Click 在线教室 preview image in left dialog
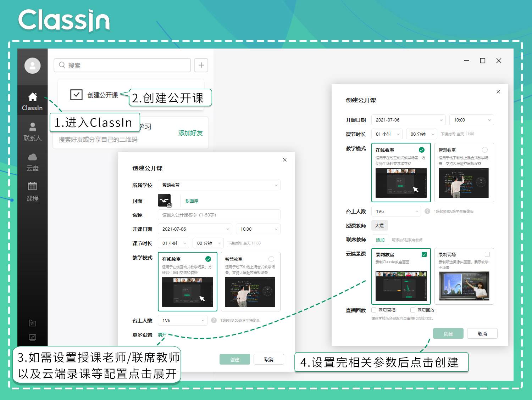The height and width of the screenshot is (400, 532). (188, 292)
